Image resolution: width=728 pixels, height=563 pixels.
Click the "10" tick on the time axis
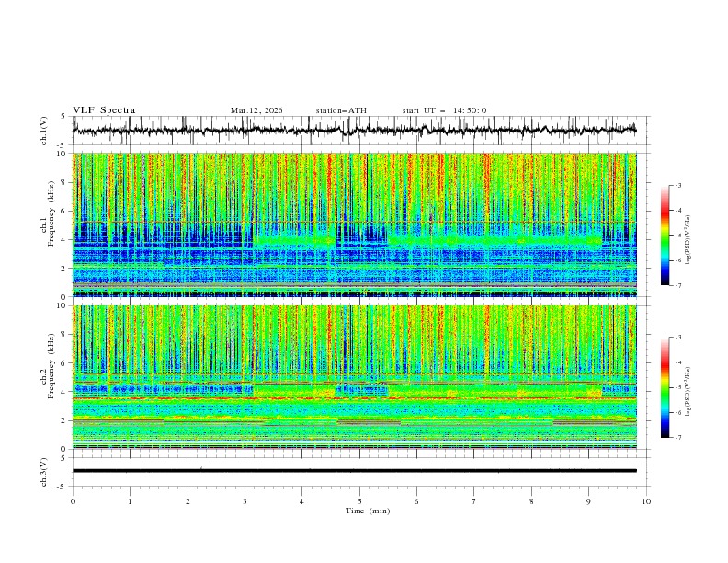[646, 501]
